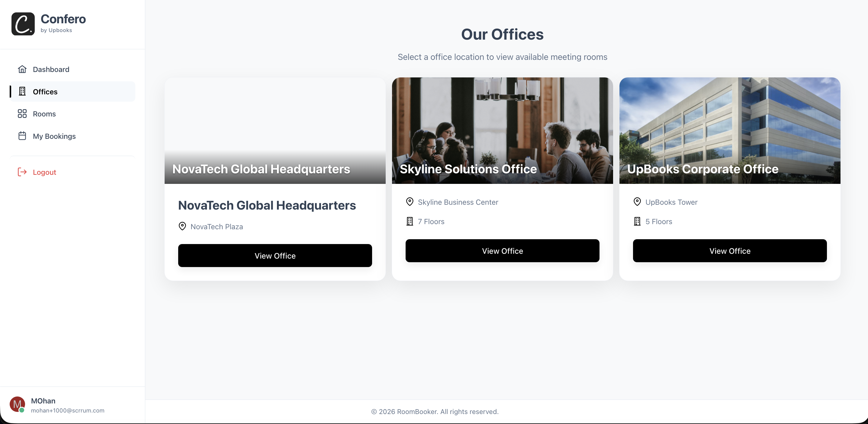View Office for Skyline Solutions Office
This screenshot has width=868, height=424.
502,251
